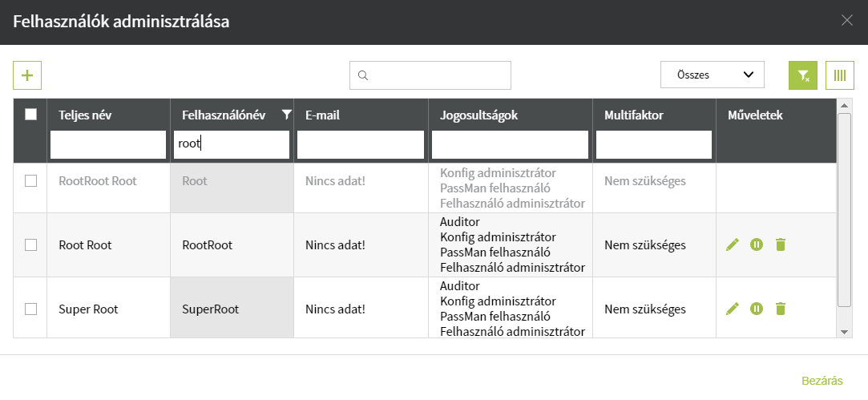Screen dimensions: 868x400
Task: Toggle the select-all checkbox in table header
Action: coord(30,115)
